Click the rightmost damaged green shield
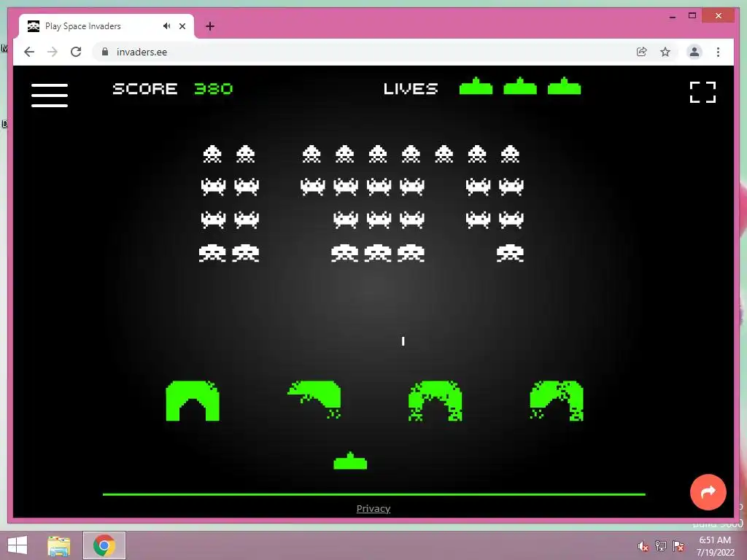Screen dimensions: 747x560 tap(557, 401)
